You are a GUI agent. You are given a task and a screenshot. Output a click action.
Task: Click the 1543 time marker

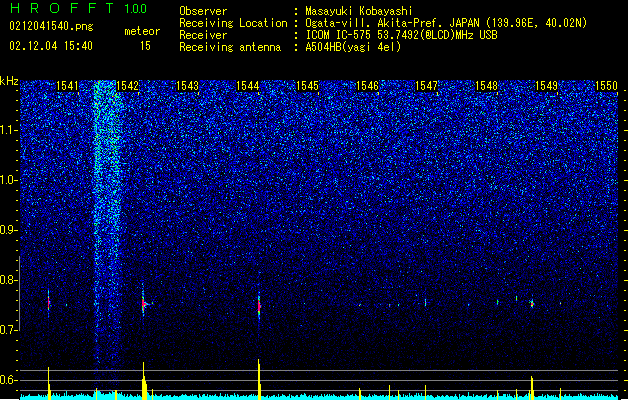point(187,86)
